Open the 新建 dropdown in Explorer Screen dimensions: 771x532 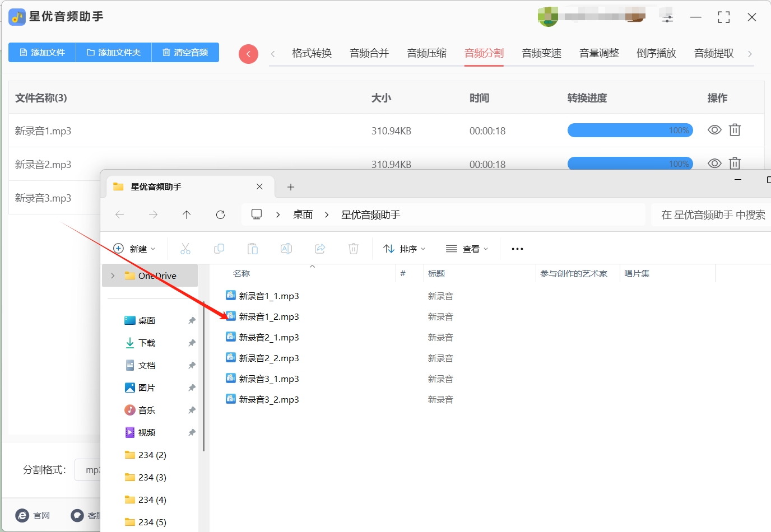point(134,249)
